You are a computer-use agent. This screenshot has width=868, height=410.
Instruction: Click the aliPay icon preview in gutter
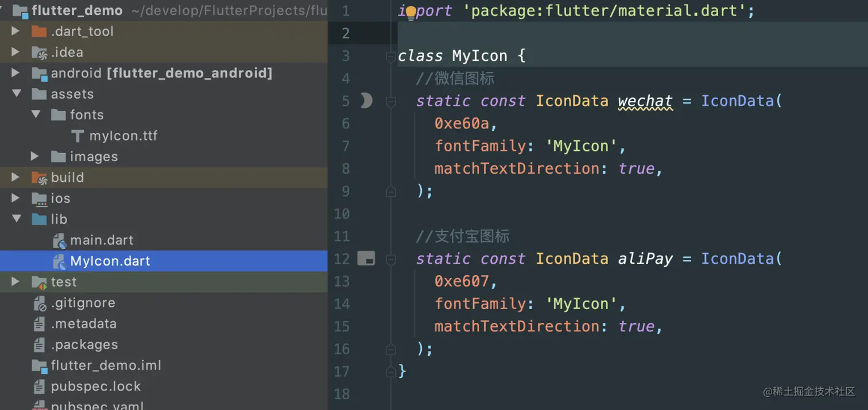coord(366,259)
